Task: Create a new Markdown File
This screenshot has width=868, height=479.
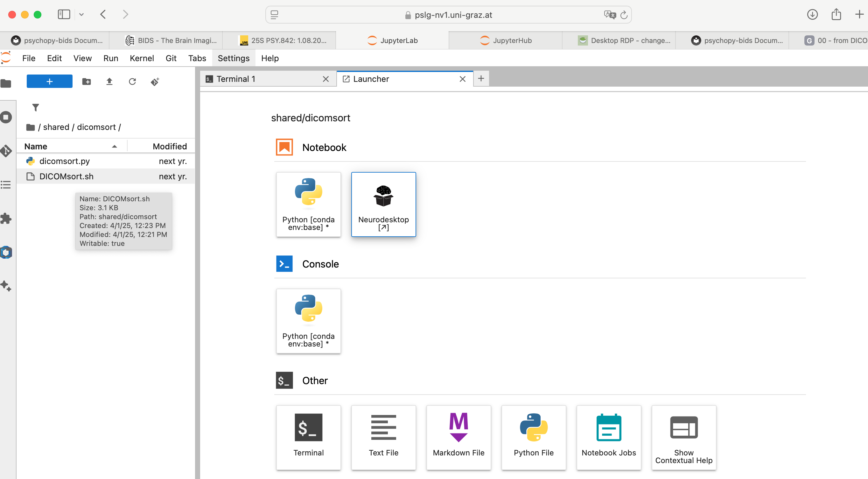Action: [x=458, y=438]
